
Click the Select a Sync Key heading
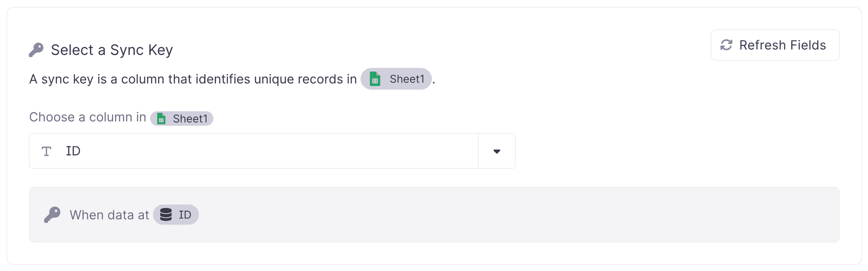click(112, 50)
